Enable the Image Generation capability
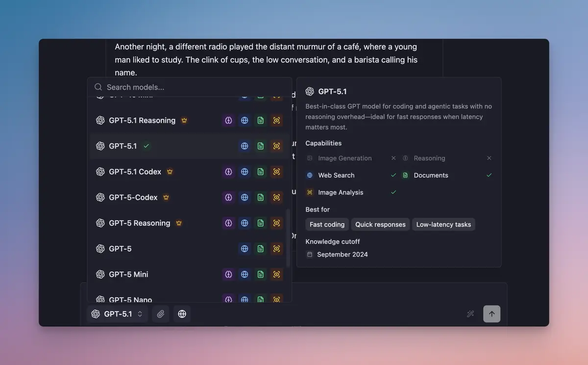588x365 pixels. click(x=393, y=158)
